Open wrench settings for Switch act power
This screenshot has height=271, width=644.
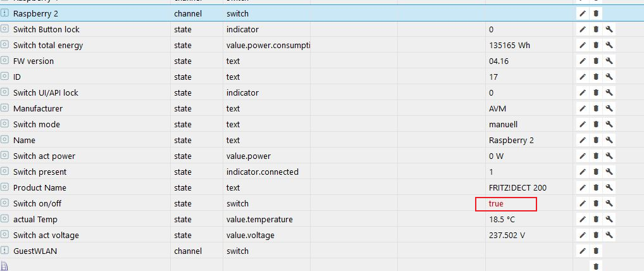609,156
